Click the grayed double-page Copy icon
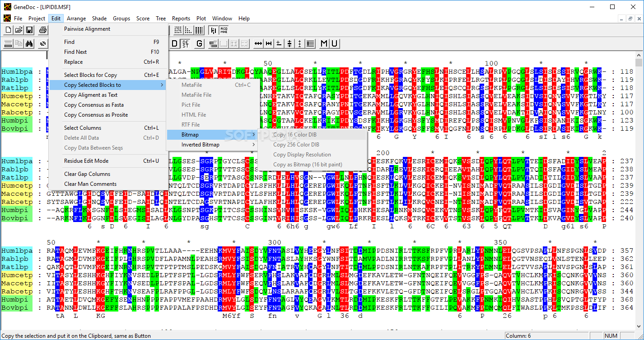This screenshot has width=644, height=340. click(19, 44)
